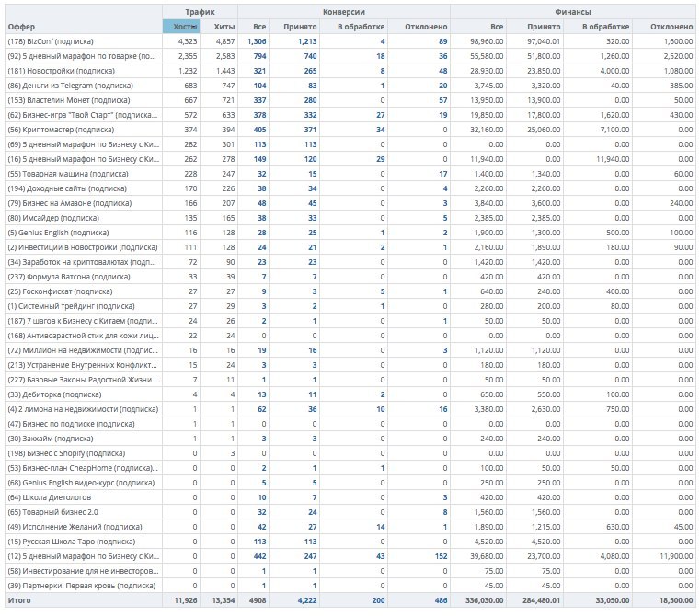Open 321 conversions for Новостройки
The height and width of the screenshot is (616, 700).
coord(259,71)
